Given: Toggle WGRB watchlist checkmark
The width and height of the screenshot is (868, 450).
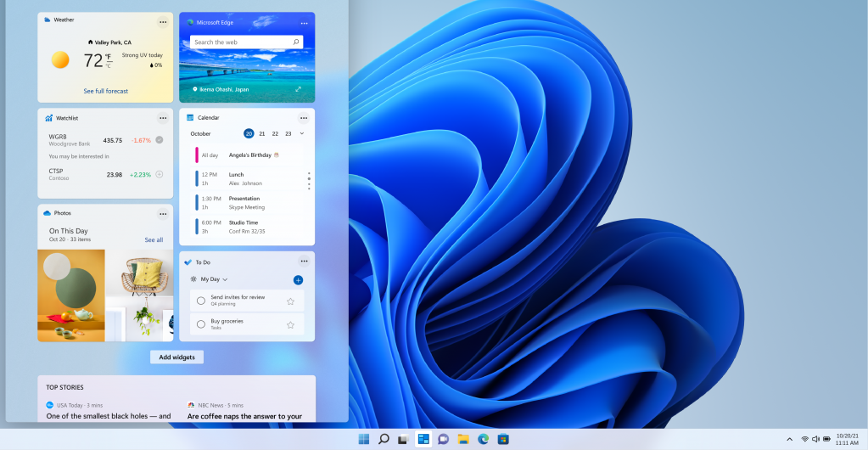Looking at the screenshot, I should tap(160, 140).
